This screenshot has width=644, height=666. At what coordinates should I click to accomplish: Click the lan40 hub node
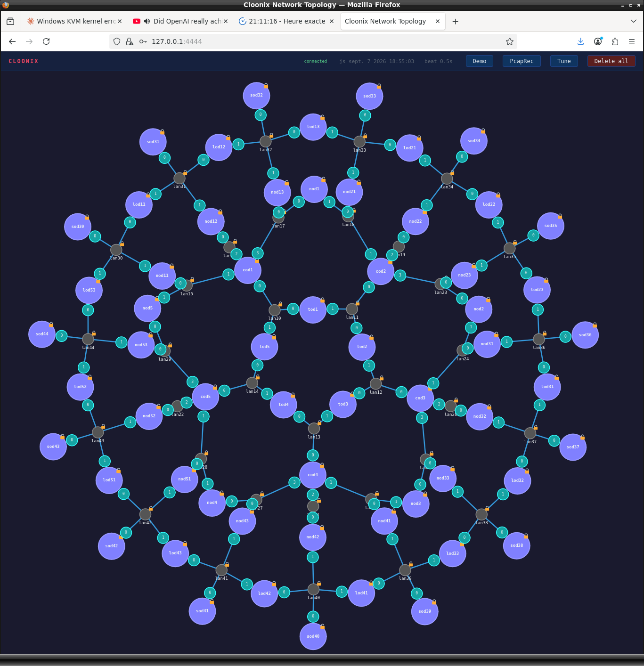pos(313,589)
